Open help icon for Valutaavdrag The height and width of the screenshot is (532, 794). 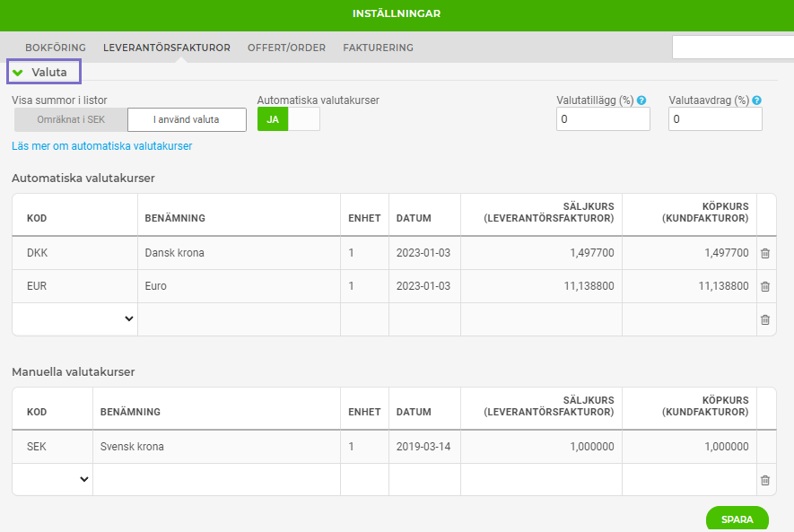pyautogui.click(x=757, y=100)
